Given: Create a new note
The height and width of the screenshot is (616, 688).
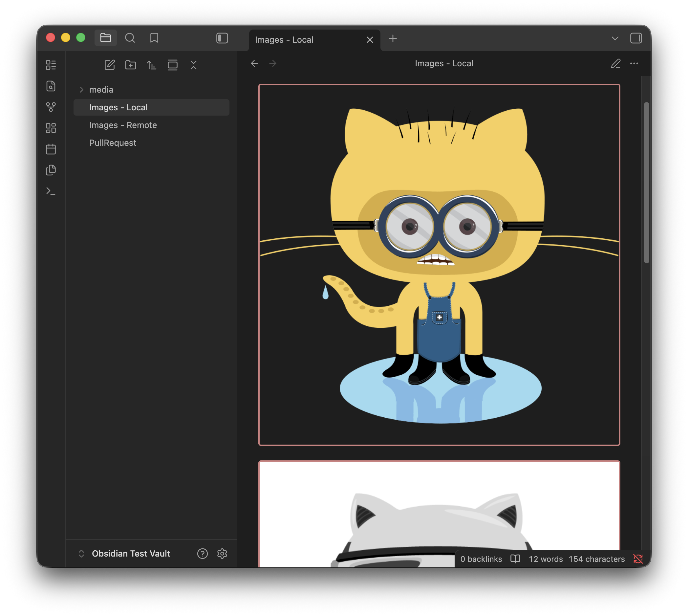Looking at the screenshot, I should pos(110,65).
